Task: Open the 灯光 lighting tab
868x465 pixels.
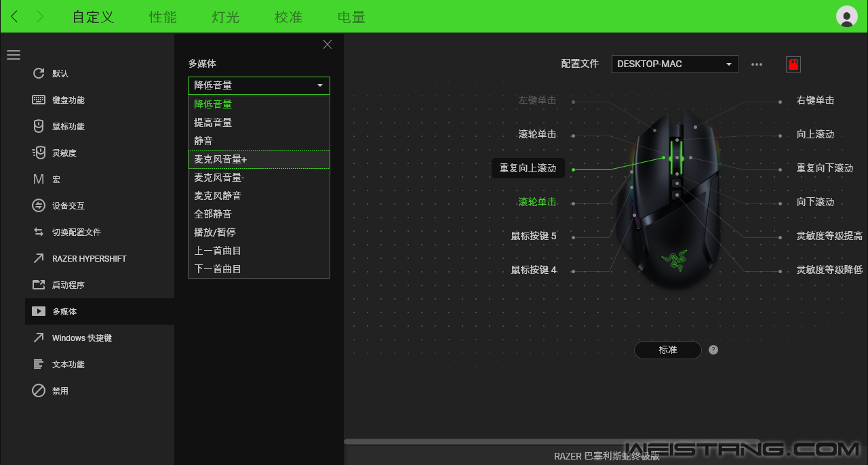Action: pyautogui.click(x=225, y=17)
